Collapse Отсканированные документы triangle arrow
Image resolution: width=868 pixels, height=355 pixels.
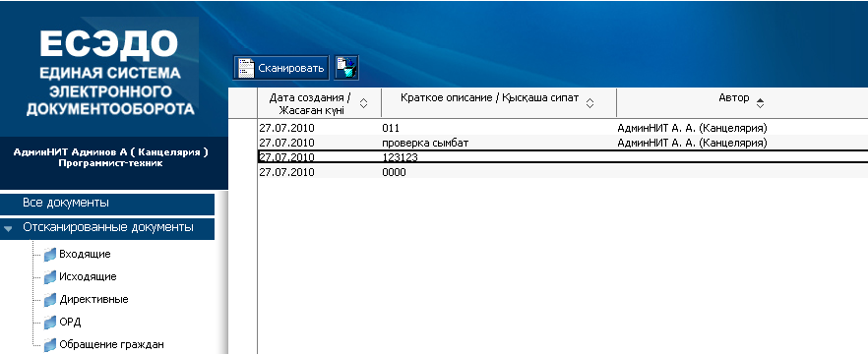pos(8,228)
